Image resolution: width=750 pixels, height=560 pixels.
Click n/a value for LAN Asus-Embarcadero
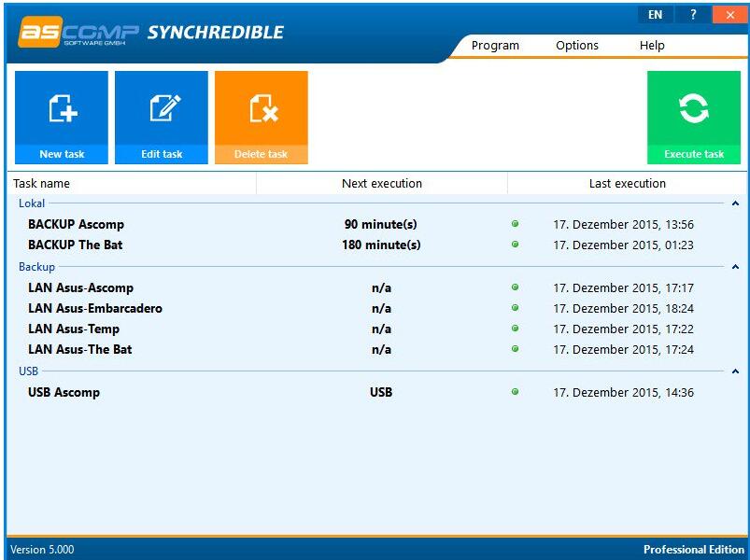click(x=381, y=308)
